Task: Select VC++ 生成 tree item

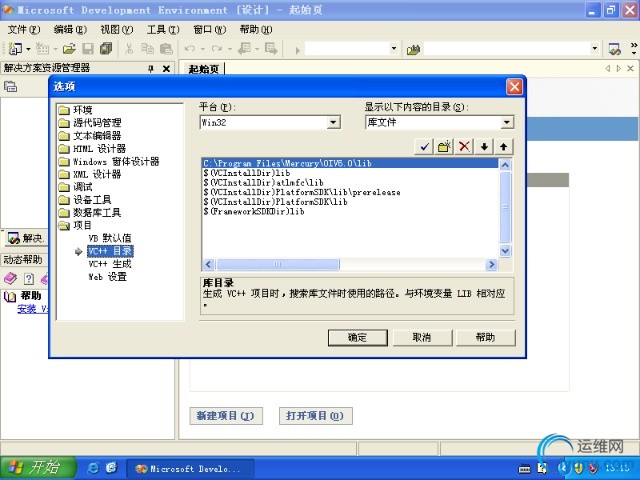Action: point(110,264)
